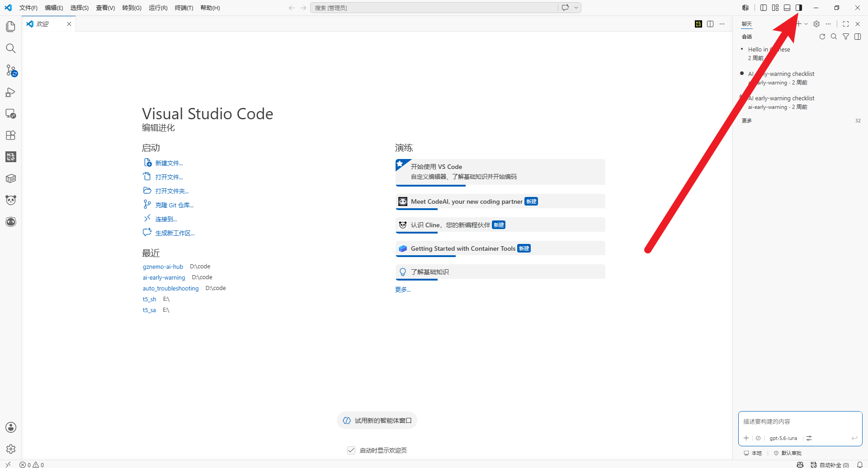Open the Remote Explorer view
Image resolution: width=868 pixels, height=468 pixels.
coord(11,113)
